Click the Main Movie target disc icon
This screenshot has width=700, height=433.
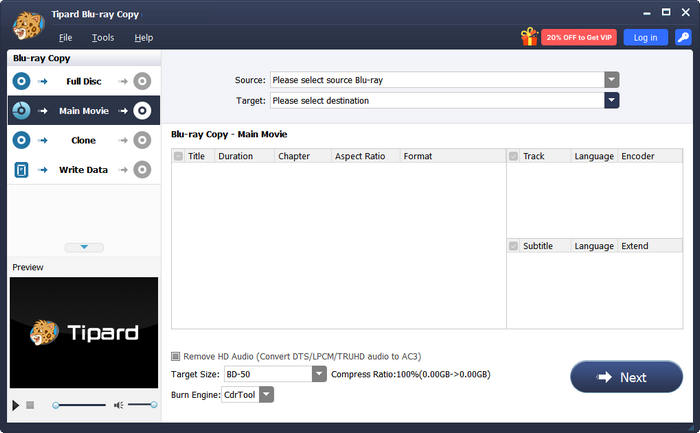pyautogui.click(x=142, y=111)
